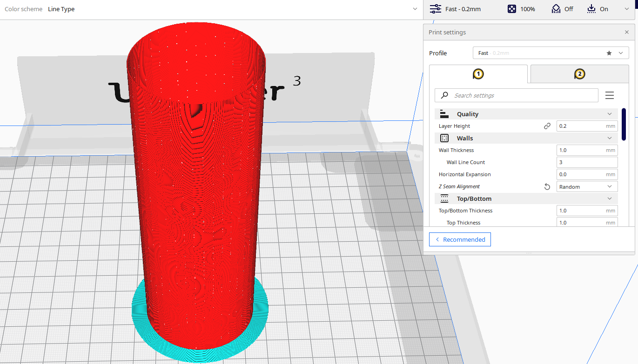The width and height of the screenshot is (638, 364).
Task: Collapse the Quality settings section
Action: pos(610,114)
